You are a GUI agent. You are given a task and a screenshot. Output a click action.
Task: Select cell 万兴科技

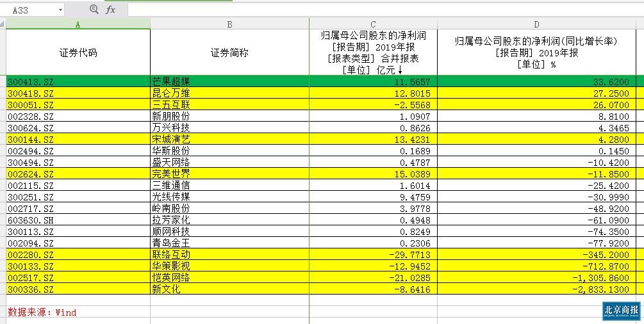tap(229, 127)
